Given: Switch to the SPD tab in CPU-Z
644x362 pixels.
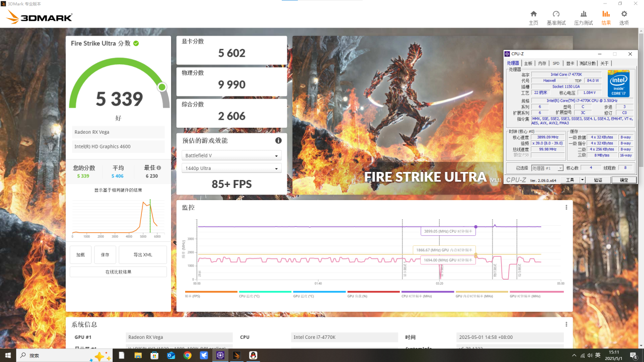Looking at the screenshot, I should (x=556, y=63).
